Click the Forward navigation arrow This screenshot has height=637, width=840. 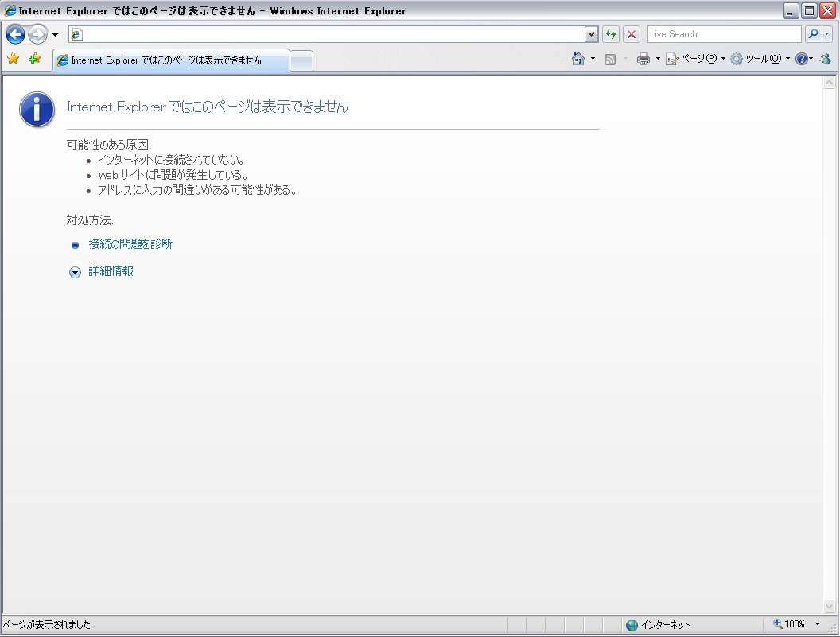[x=37, y=35]
